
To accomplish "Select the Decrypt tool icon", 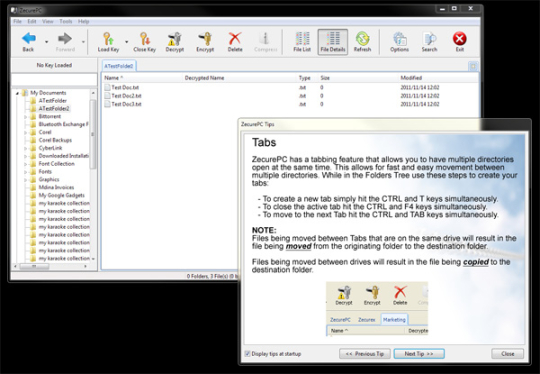I will tap(175, 42).
